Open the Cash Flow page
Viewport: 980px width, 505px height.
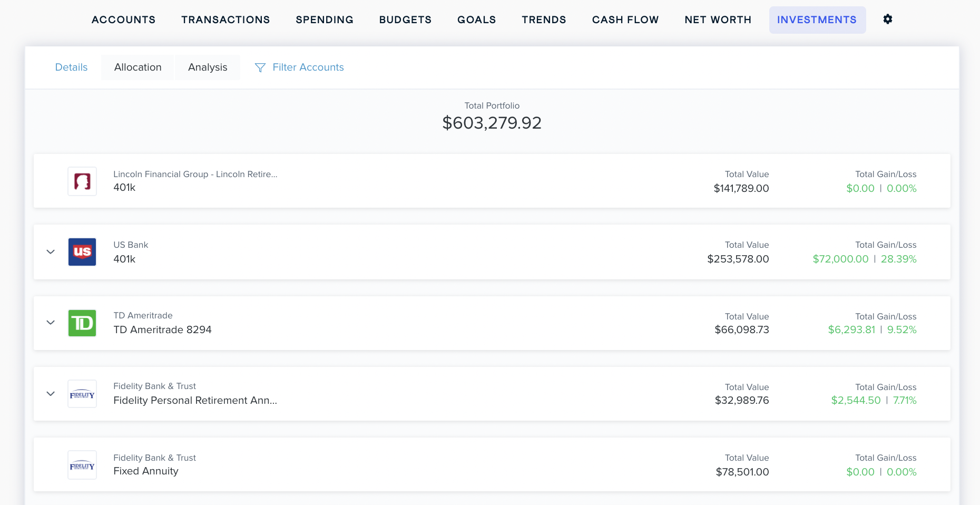pos(625,20)
